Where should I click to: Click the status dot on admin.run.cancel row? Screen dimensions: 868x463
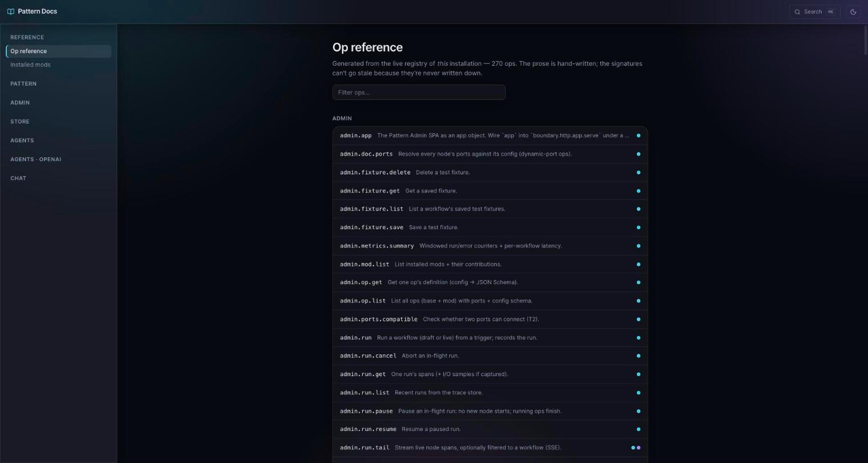639,356
